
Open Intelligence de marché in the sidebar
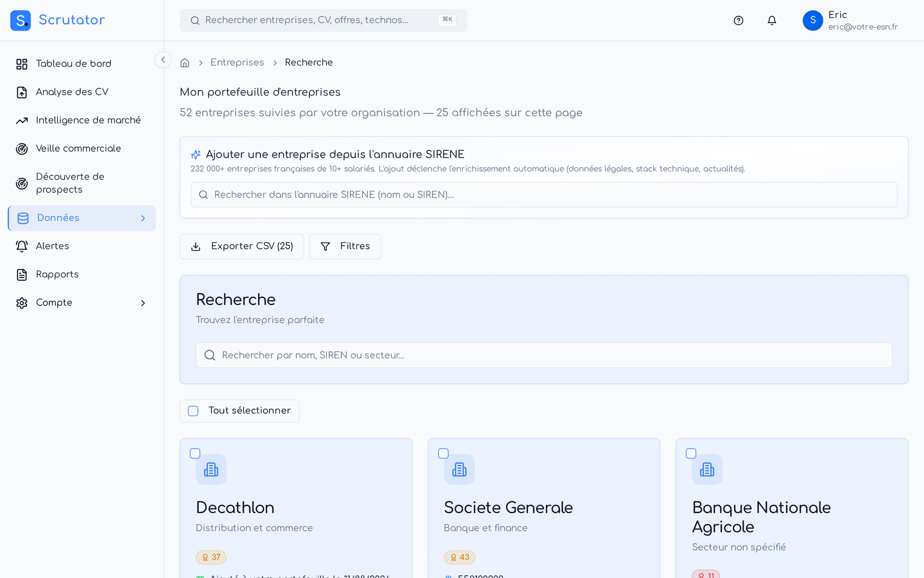(82, 120)
